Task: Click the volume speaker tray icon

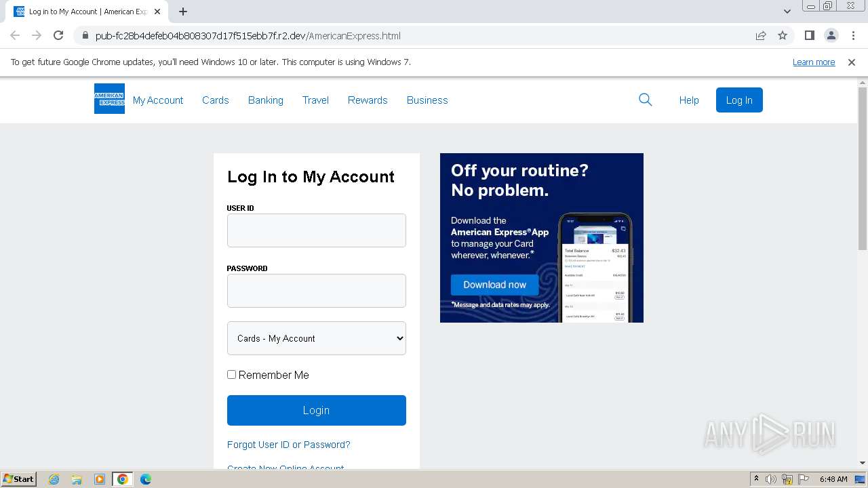Action: [771, 479]
